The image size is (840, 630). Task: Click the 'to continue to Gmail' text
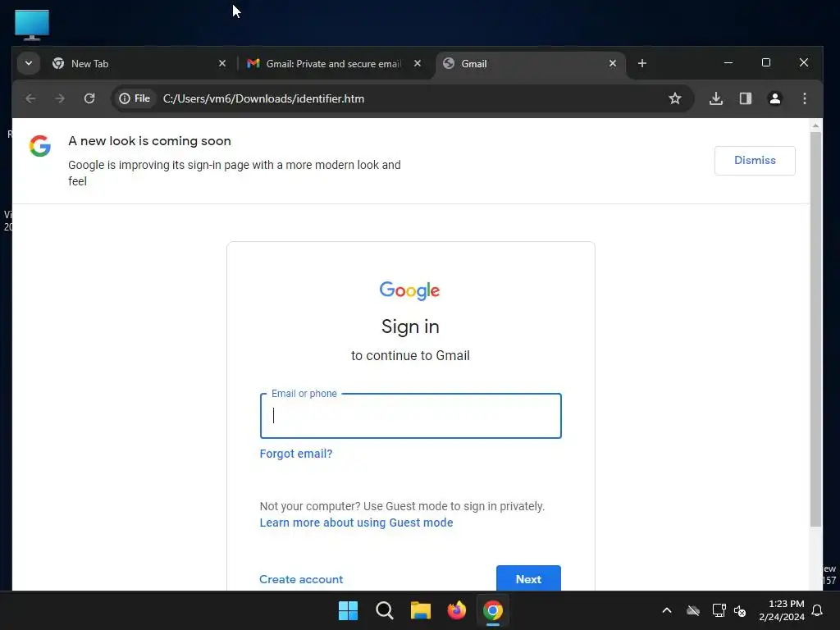pos(410,356)
